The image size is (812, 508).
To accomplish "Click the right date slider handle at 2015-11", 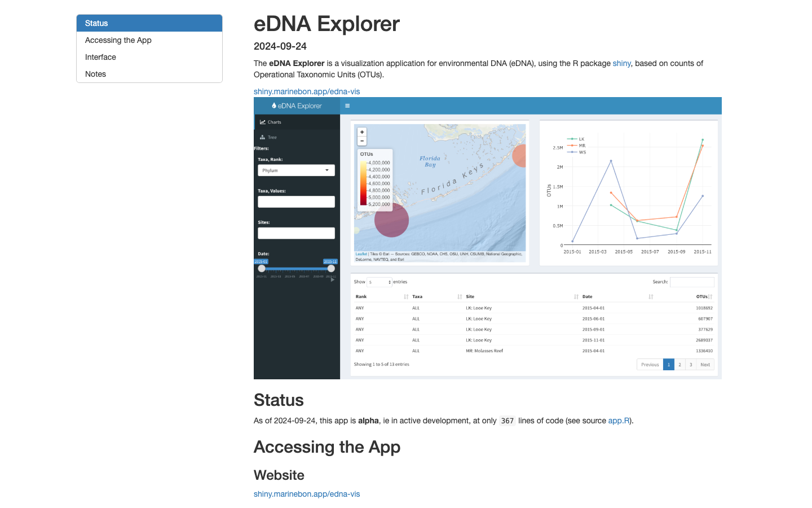I will (331, 269).
